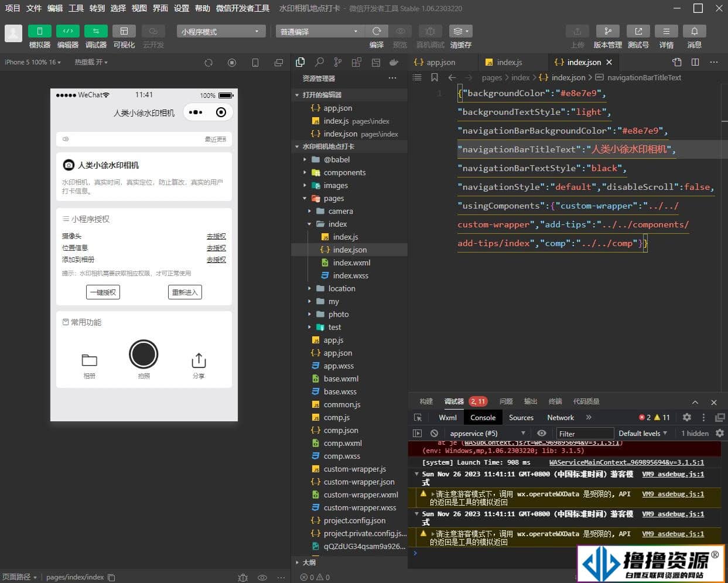Click the 分享 share icon
728x583 pixels.
click(x=199, y=360)
